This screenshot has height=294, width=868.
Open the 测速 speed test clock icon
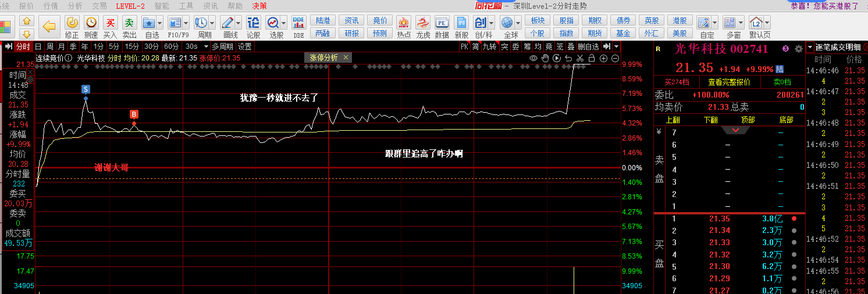(91, 23)
